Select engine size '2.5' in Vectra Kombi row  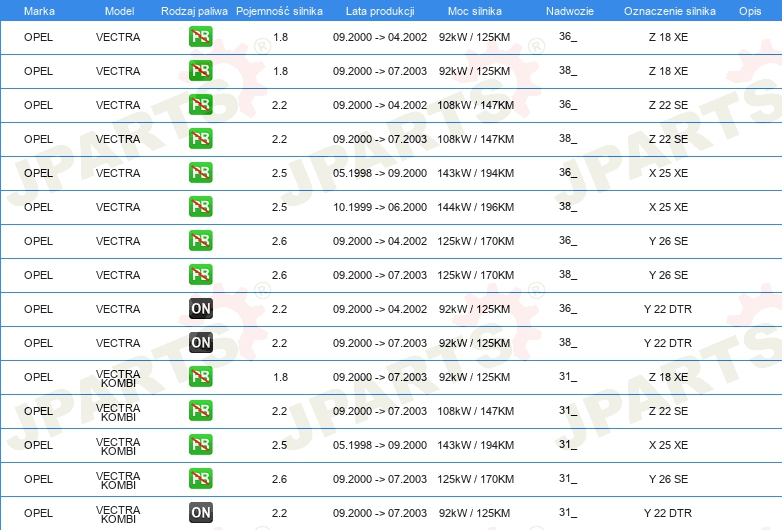click(x=279, y=445)
